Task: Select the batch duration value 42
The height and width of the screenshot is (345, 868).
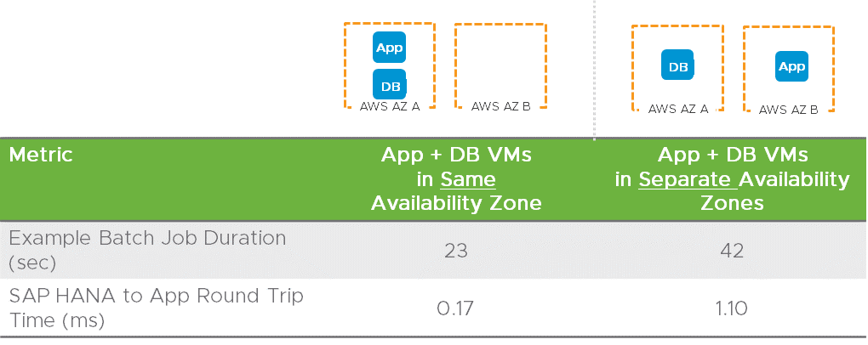Action: pos(731,250)
